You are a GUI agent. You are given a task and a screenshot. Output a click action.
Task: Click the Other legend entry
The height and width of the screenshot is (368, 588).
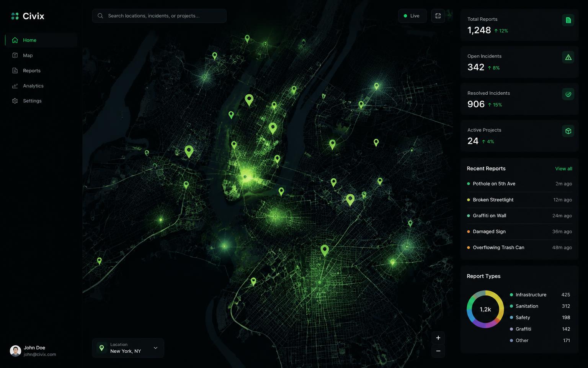(540, 340)
